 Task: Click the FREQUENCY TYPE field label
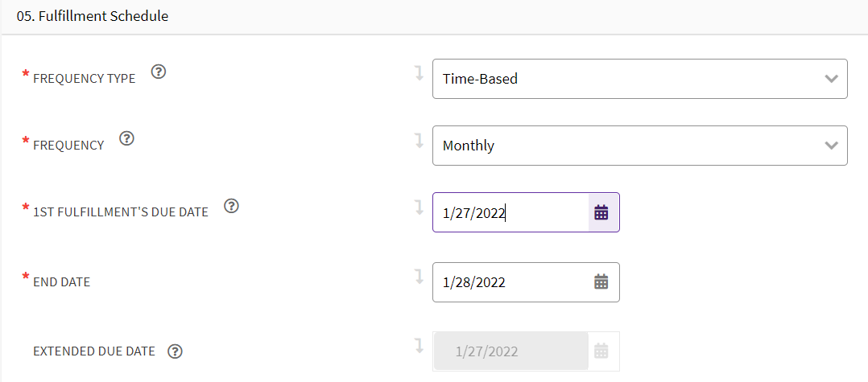coord(84,79)
